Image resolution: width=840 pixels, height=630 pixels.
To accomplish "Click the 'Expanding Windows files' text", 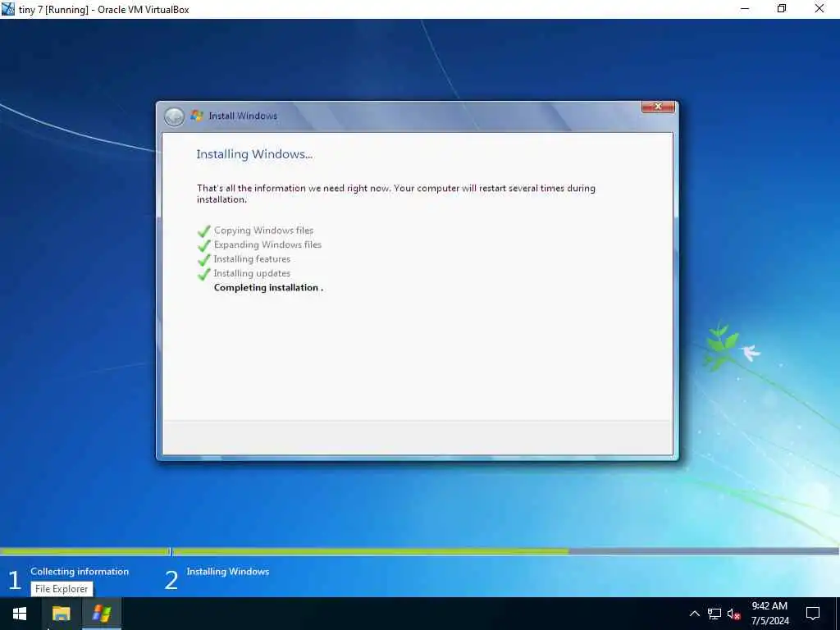I will click(x=267, y=244).
